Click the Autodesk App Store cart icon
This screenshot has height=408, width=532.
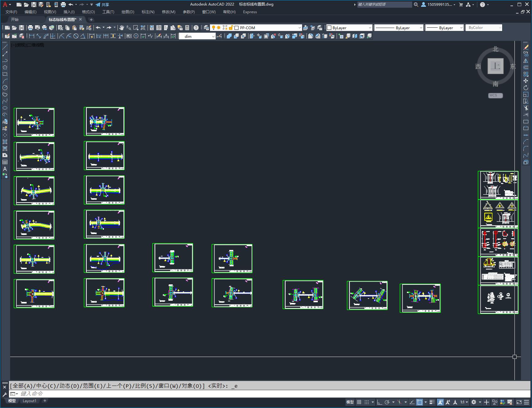[461, 5]
